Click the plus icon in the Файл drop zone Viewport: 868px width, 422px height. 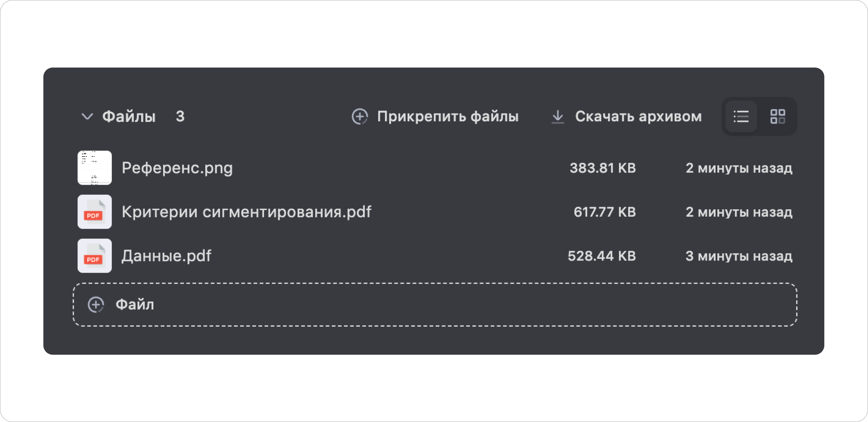coord(96,304)
